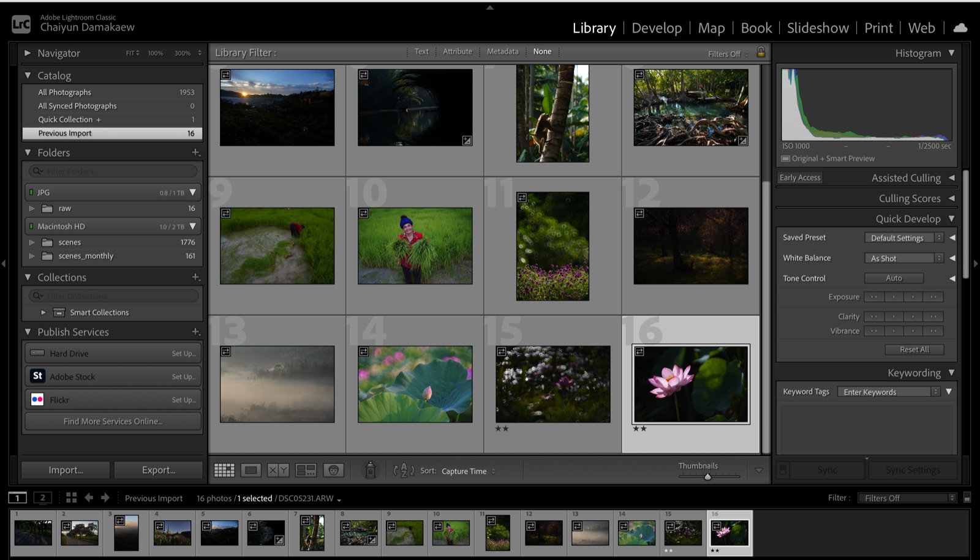Expand the scenes_monthly folder
Screen dimensions: 980x560
coord(32,256)
